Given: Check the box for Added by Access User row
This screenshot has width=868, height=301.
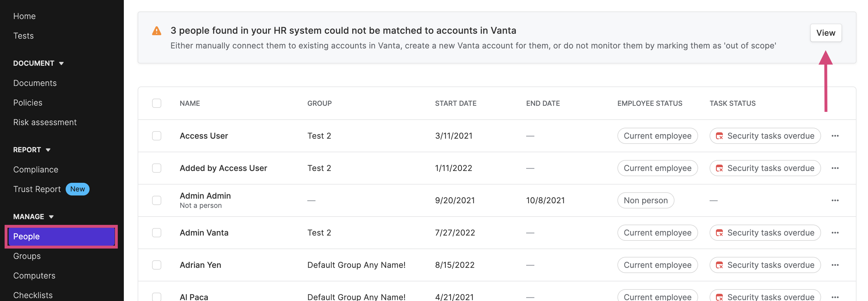Looking at the screenshot, I should pyautogui.click(x=157, y=168).
